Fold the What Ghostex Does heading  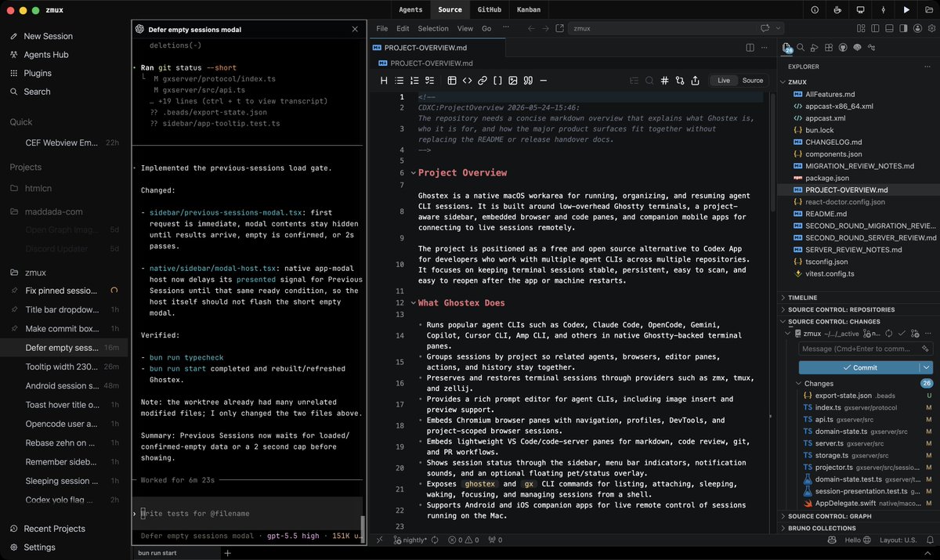click(414, 303)
